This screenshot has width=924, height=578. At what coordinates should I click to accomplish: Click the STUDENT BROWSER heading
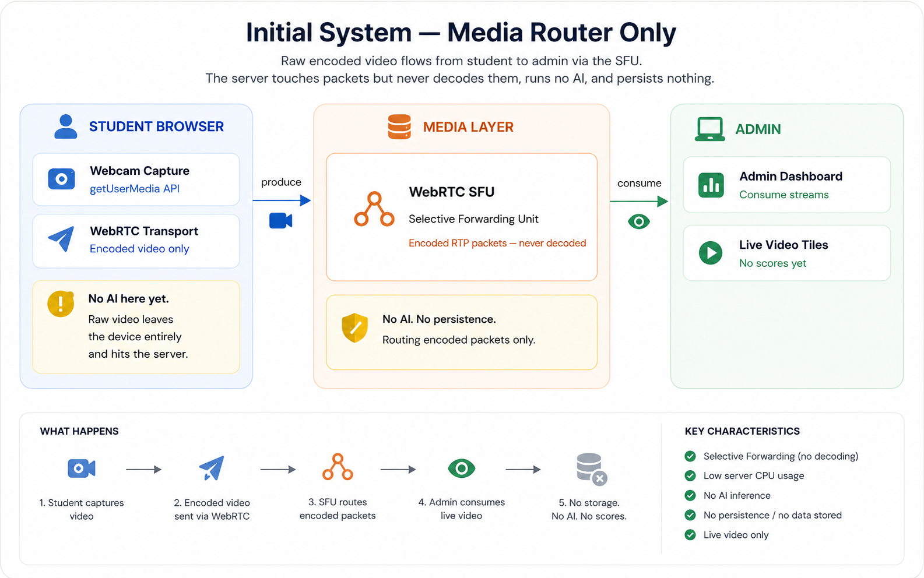pos(156,126)
